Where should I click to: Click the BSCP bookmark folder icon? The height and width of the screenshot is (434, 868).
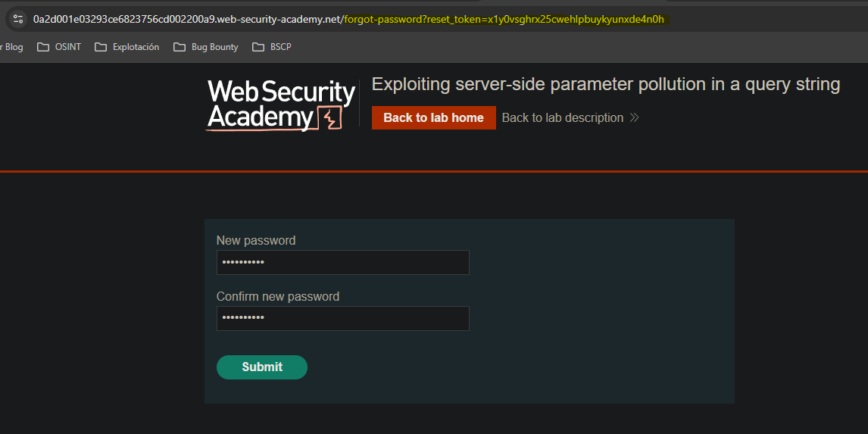(x=258, y=47)
